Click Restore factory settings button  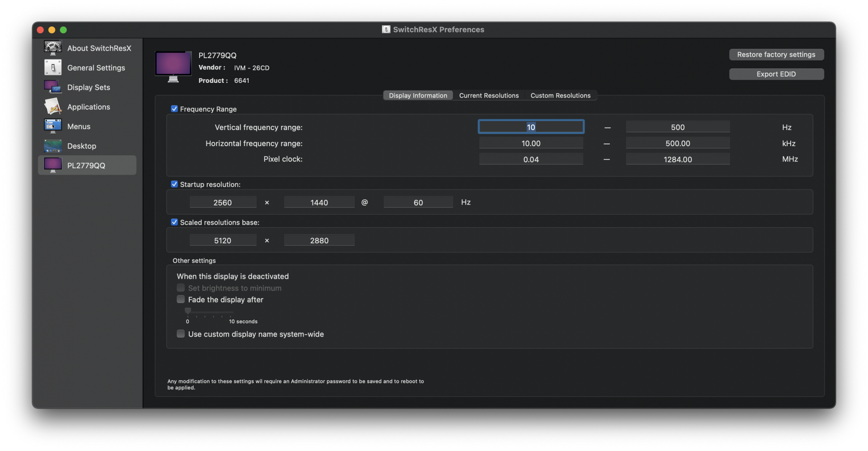[776, 55]
